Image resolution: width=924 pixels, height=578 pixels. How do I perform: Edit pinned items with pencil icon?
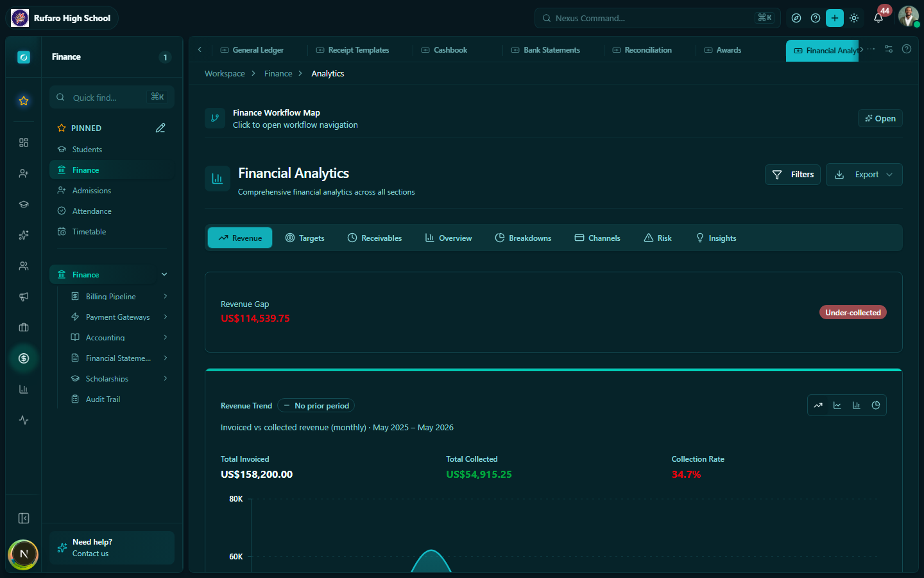point(160,128)
